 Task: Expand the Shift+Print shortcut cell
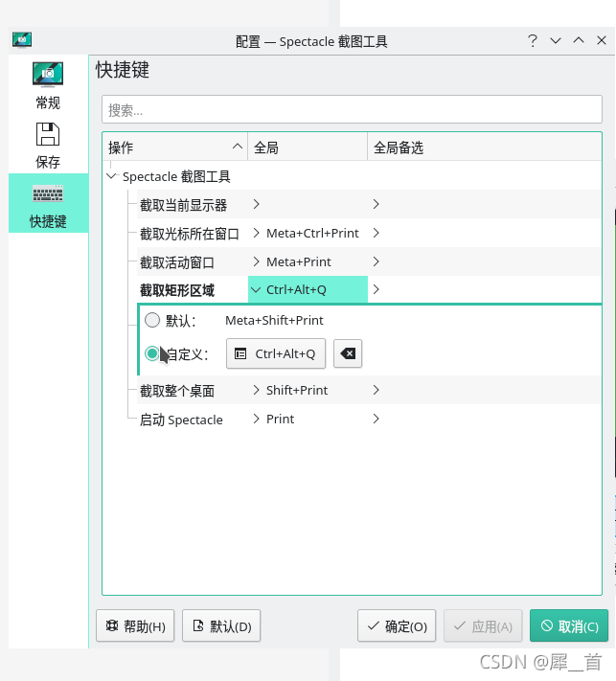257,390
